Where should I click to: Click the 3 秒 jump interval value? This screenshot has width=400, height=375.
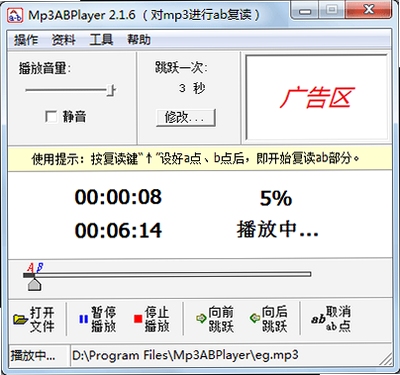pos(192,88)
